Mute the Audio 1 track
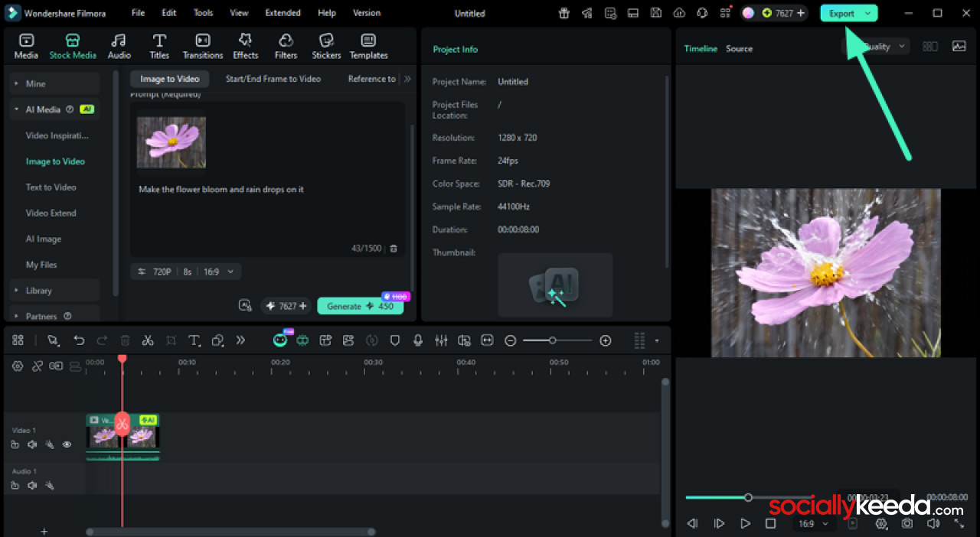The image size is (980, 537). tap(32, 485)
